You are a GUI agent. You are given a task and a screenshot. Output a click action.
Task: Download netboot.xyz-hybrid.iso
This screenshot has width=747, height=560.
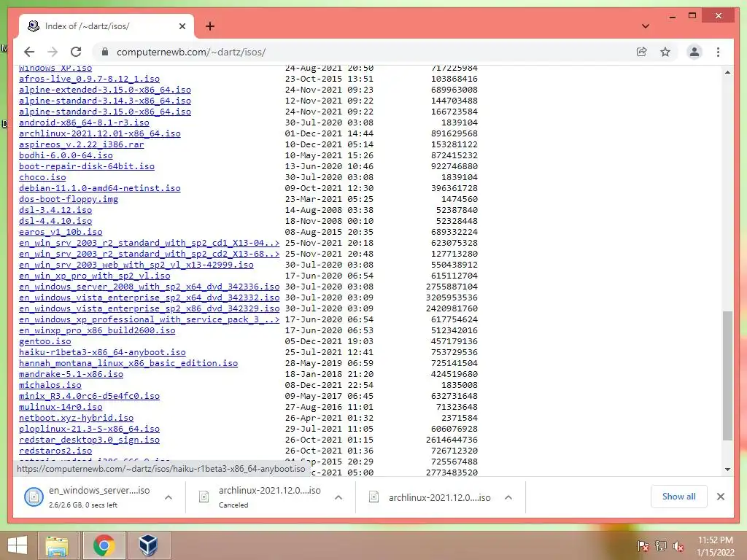point(76,419)
